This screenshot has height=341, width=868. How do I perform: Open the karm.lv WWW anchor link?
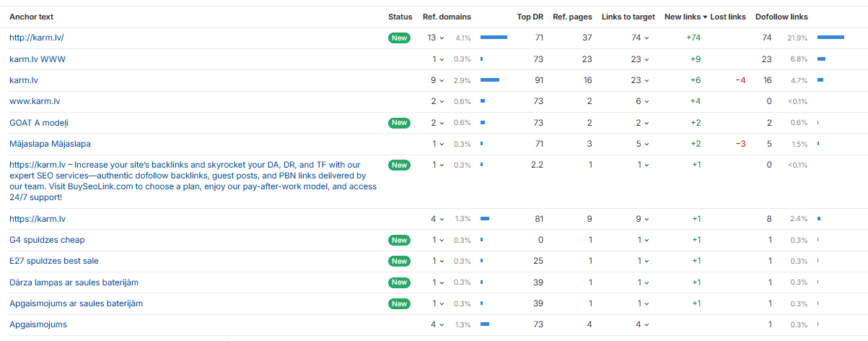(x=38, y=59)
